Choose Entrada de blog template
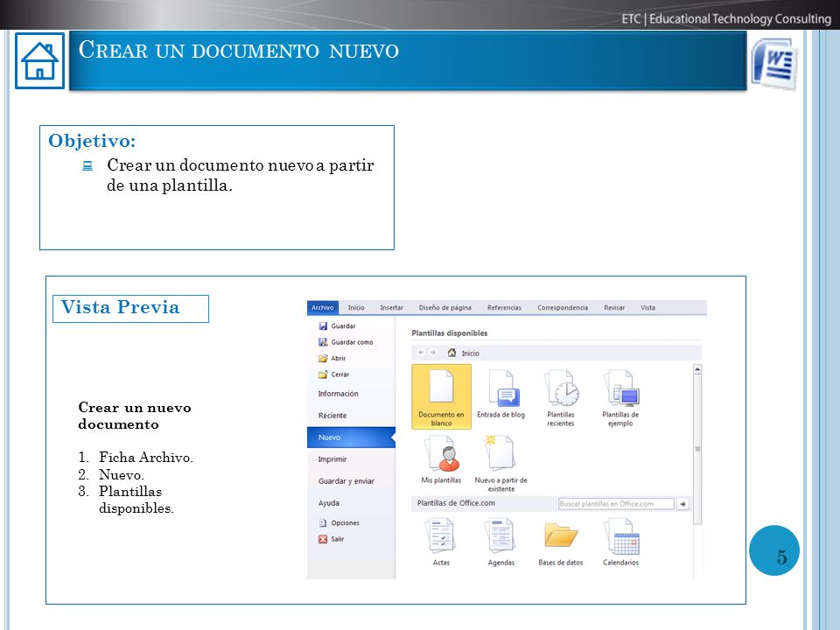Viewport: 840px width, 630px height. point(501,395)
